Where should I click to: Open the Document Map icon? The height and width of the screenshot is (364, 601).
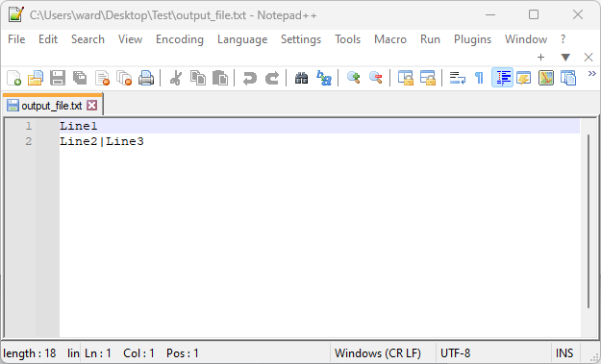tap(546, 78)
